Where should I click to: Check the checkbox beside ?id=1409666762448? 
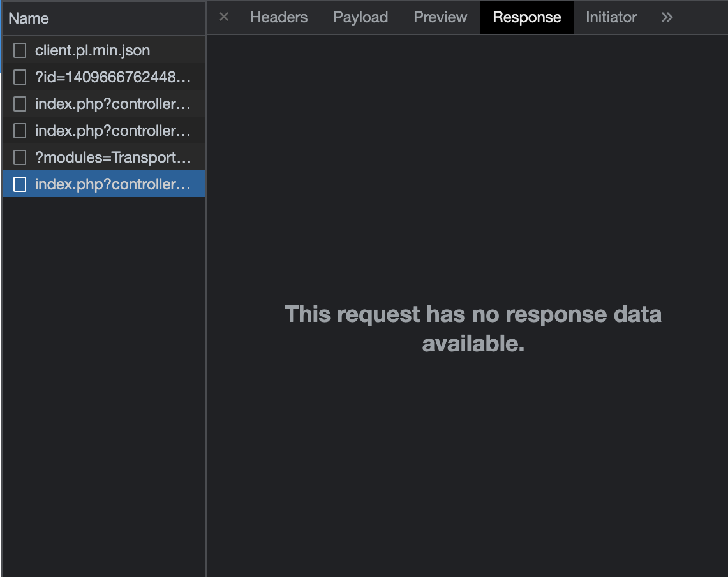point(19,77)
